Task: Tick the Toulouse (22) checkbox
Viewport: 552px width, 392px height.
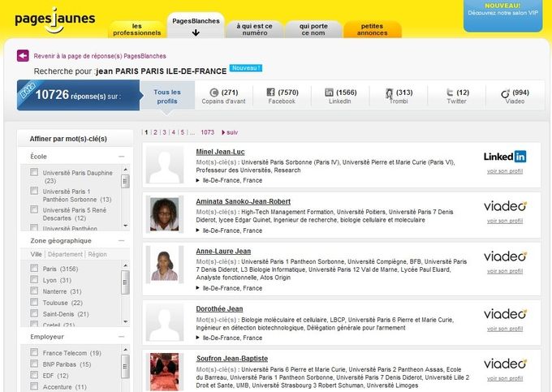Action: click(34, 302)
